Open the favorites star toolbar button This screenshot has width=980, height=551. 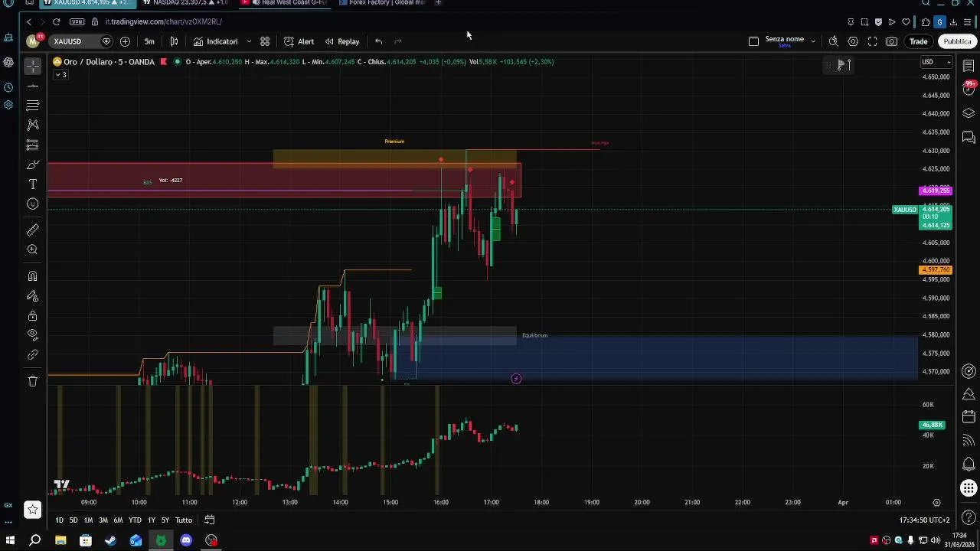coord(32,509)
